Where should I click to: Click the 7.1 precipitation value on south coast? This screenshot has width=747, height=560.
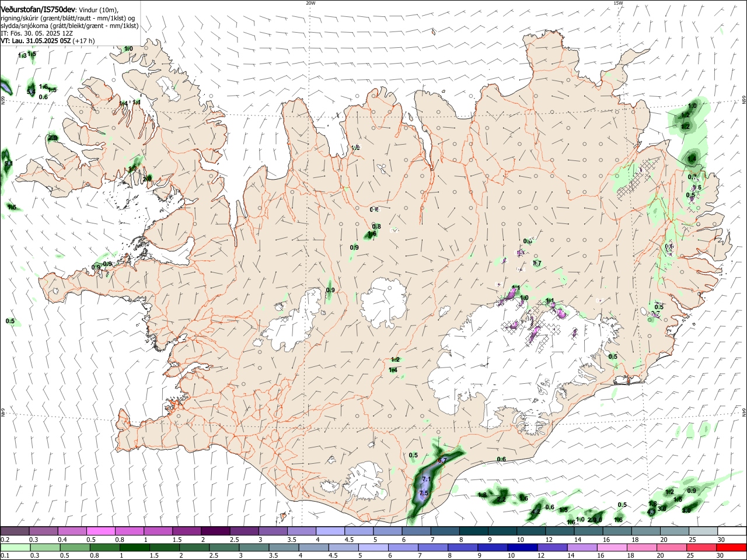click(426, 480)
